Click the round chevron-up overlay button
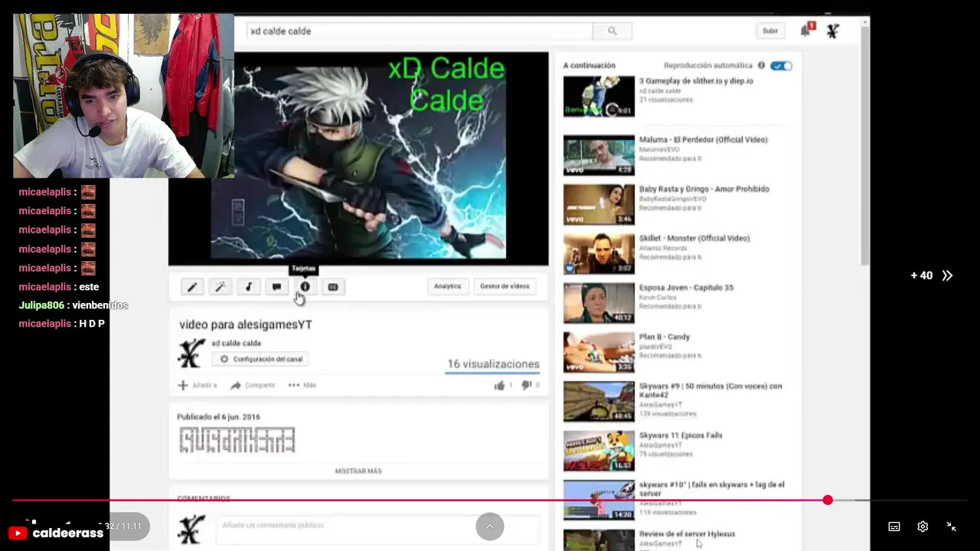The image size is (980, 551). click(490, 527)
